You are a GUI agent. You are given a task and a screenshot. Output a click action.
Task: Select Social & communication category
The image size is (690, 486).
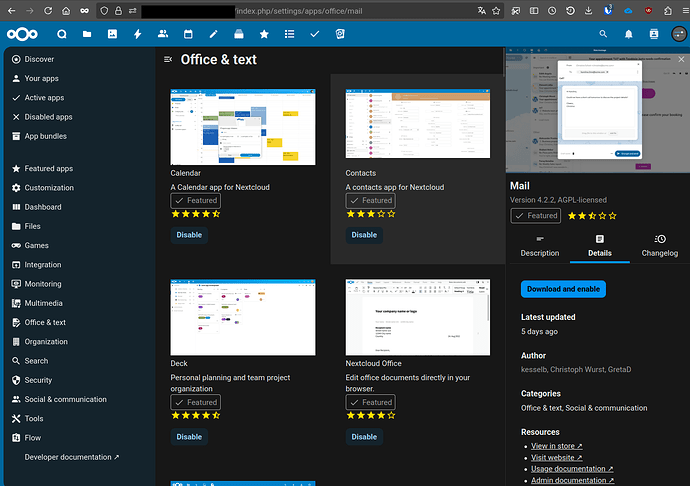coord(65,399)
